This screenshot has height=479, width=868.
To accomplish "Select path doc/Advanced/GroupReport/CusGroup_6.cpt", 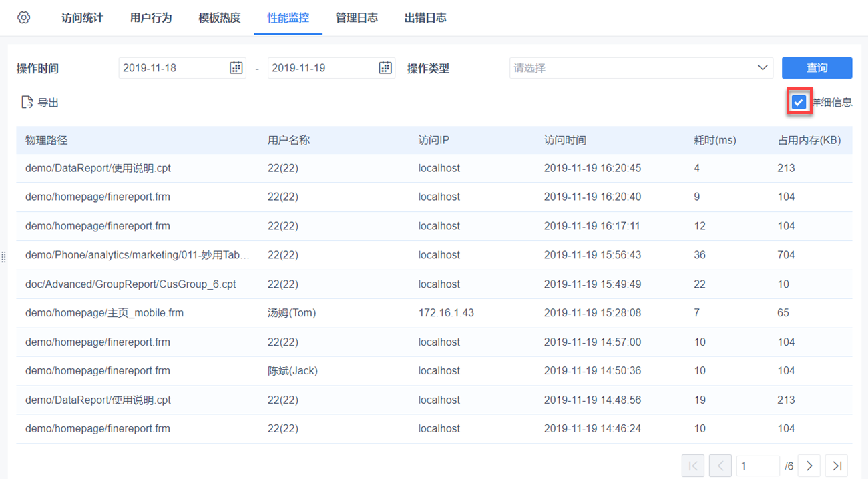I will [x=131, y=284].
